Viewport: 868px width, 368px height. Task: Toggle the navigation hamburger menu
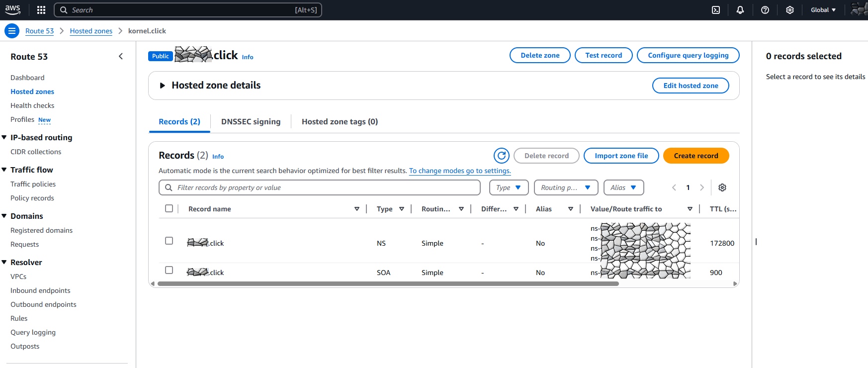pos(12,31)
